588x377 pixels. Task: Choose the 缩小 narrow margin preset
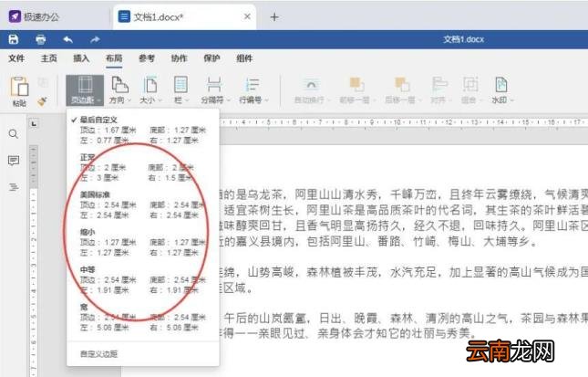(x=143, y=242)
